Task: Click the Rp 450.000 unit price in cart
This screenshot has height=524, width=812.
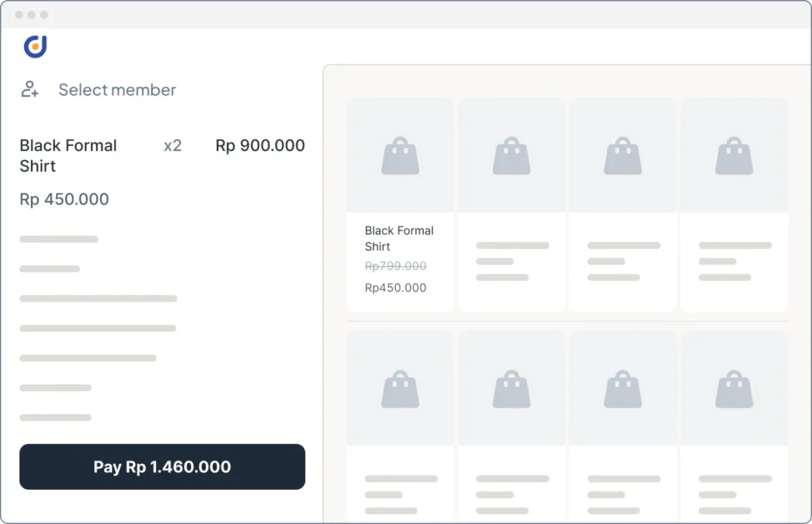Action: coord(64,199)
